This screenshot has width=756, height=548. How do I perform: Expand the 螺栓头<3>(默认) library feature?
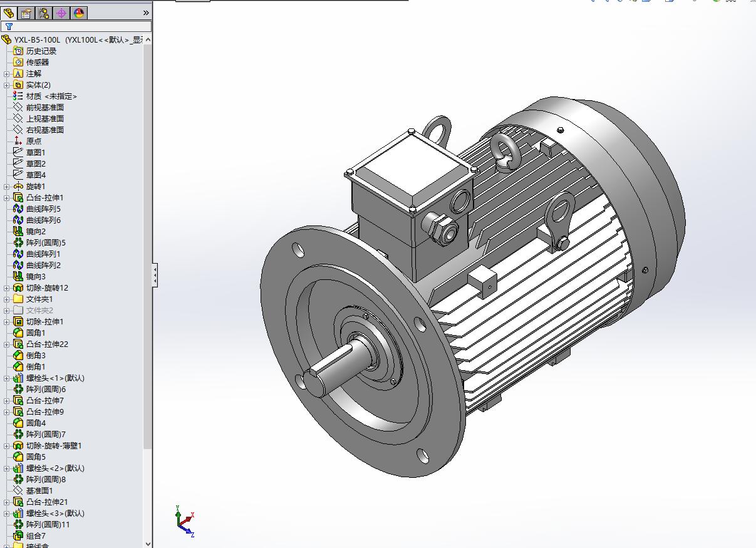click(x=7, y=513)
